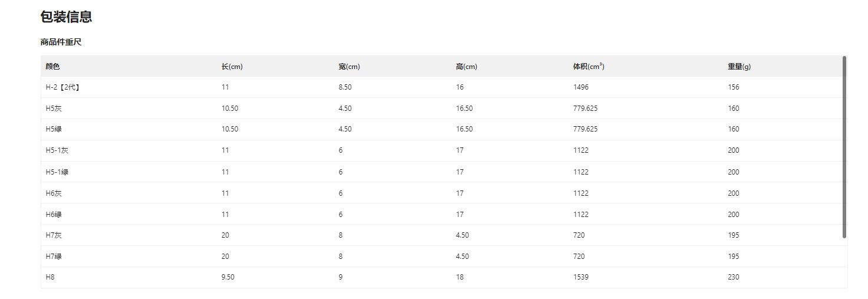This screenshot has width=868, height=299.
Task: Click the table's vertical scrollbar thumb
Action: (x=844, y=147)
